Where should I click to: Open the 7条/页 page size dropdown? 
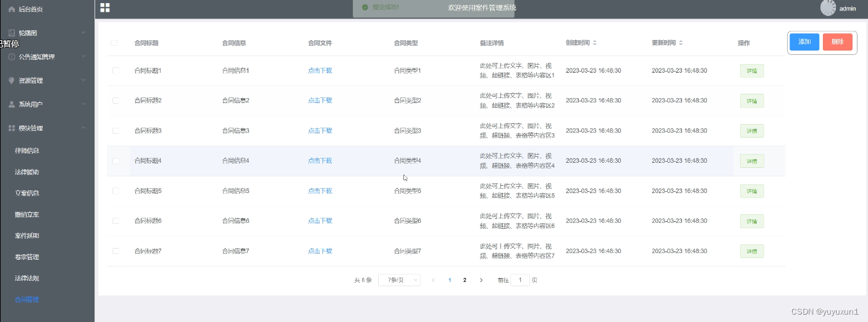(x=399, y=280)
